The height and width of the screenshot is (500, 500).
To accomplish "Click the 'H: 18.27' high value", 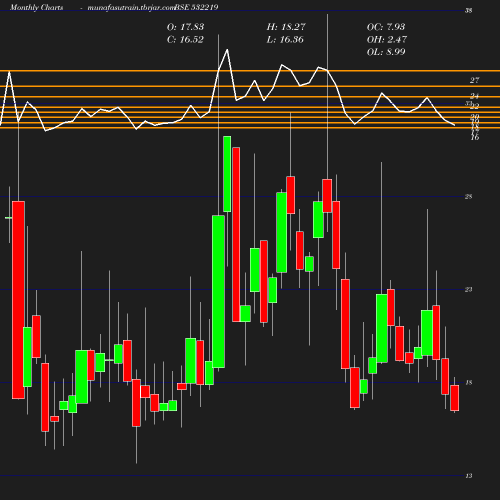I will click(286, 27).
